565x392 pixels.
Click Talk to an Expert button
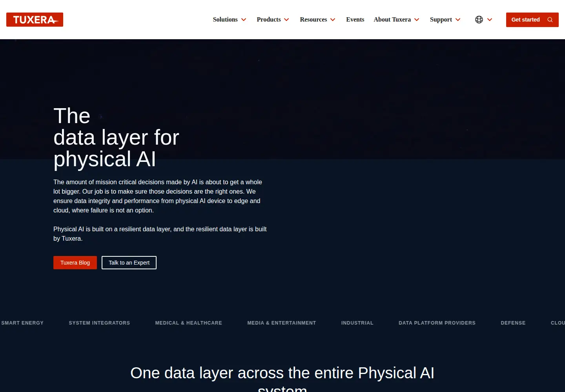pos(129,263)
